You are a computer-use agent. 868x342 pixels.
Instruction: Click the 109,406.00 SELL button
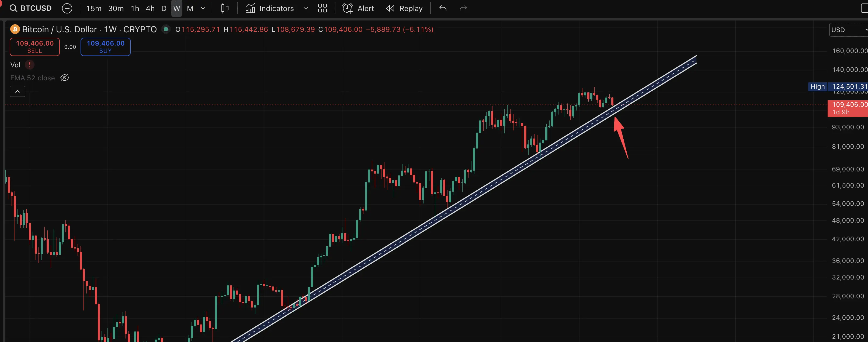click(35, 47)
